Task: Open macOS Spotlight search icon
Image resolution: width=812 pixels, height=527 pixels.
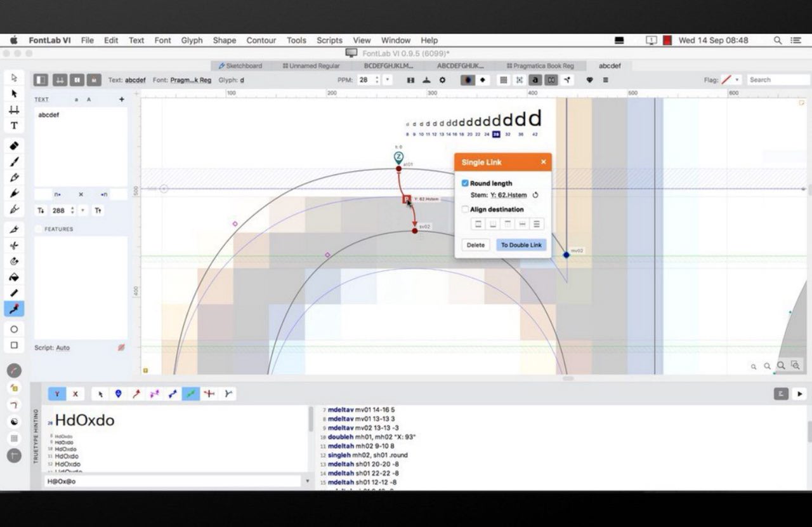Action: coord(778,40)
